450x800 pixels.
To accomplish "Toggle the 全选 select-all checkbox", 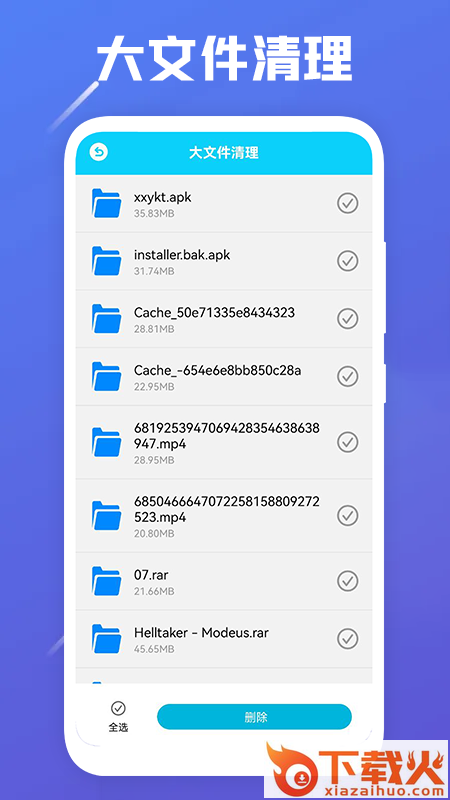I will (118, 708).
